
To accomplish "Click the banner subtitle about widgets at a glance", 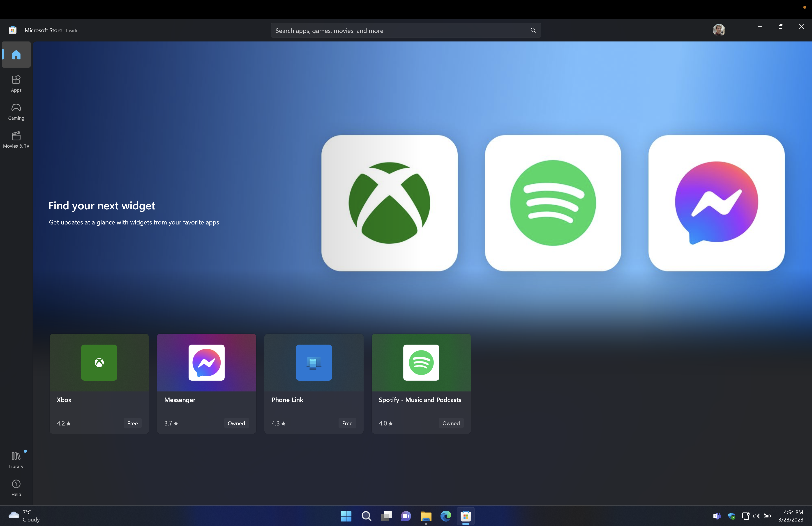I will click(134, 222).
